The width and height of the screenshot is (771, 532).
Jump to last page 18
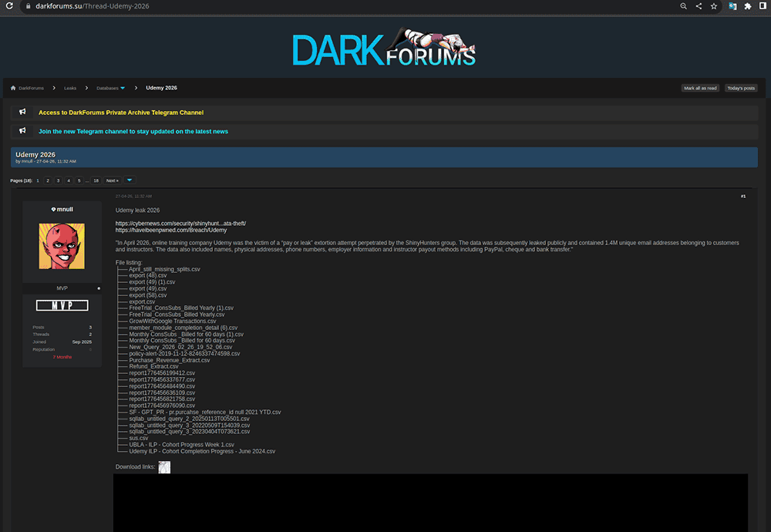[96, 180]
